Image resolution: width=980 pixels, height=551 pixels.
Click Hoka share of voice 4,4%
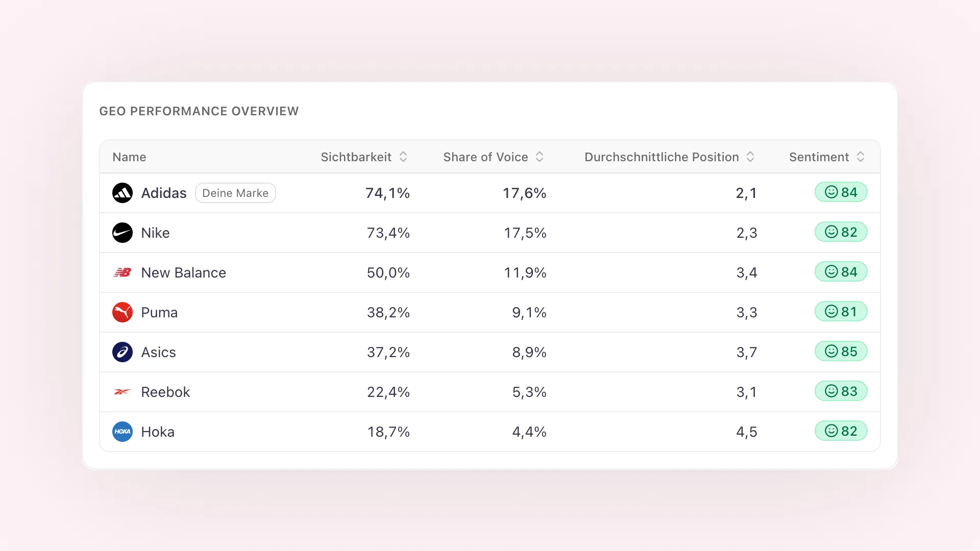point(529,432)
